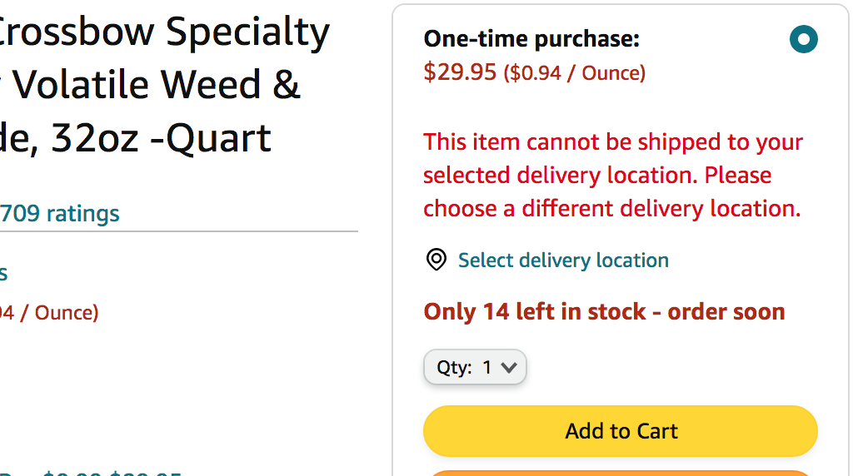
Task: Click the cut-off teal link below ratings
Action: pyautogui.click(x=3, y=273)
